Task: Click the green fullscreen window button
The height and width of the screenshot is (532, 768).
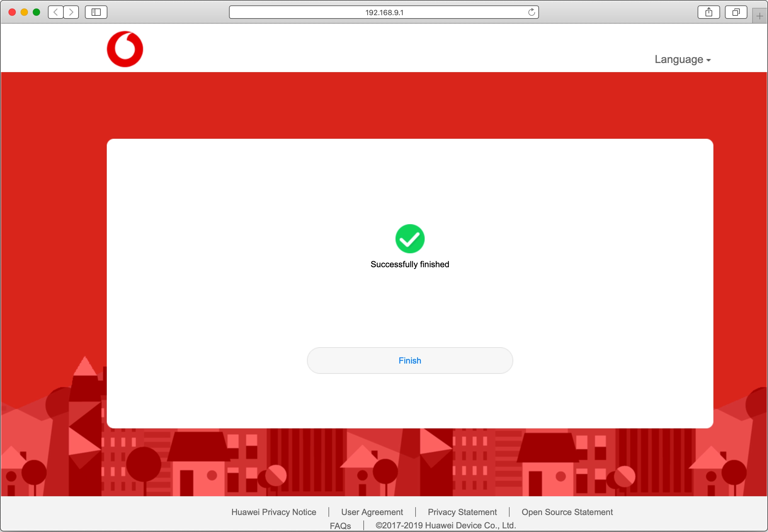Action: click(36, 12)
